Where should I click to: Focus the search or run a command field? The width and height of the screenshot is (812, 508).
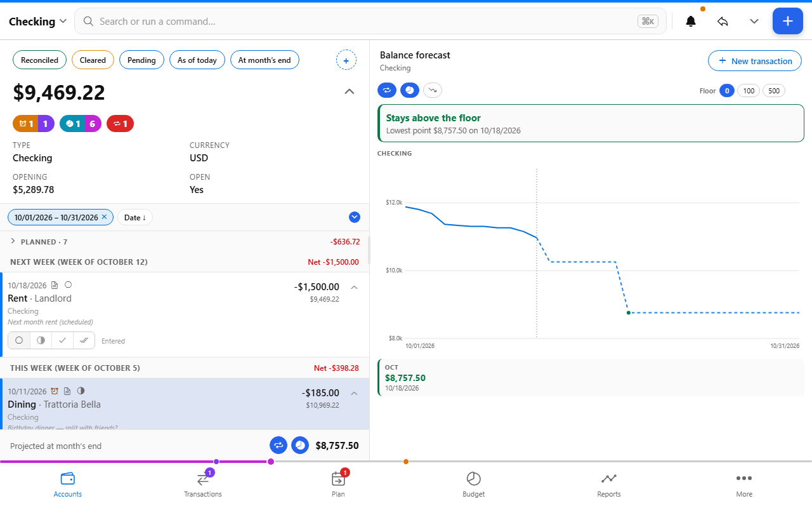tap(370, 21)
